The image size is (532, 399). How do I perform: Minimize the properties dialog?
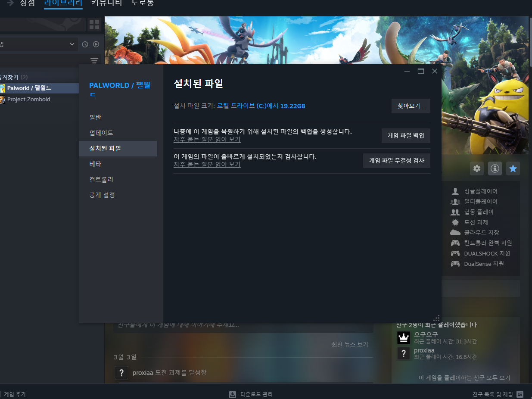coord(407,72)
